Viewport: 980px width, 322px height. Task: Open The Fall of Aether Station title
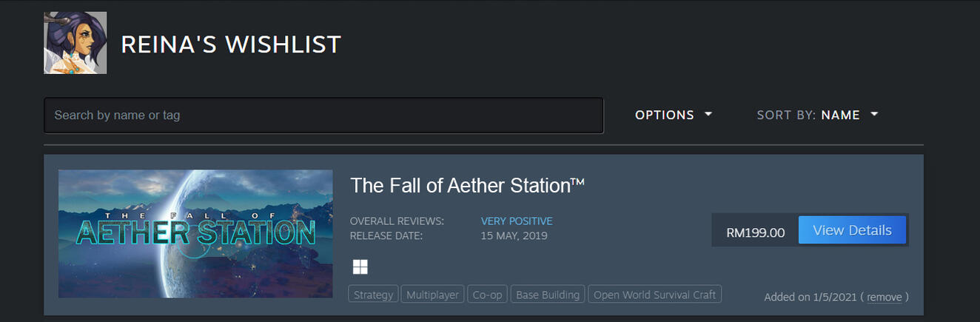click(x=467, y=185)
